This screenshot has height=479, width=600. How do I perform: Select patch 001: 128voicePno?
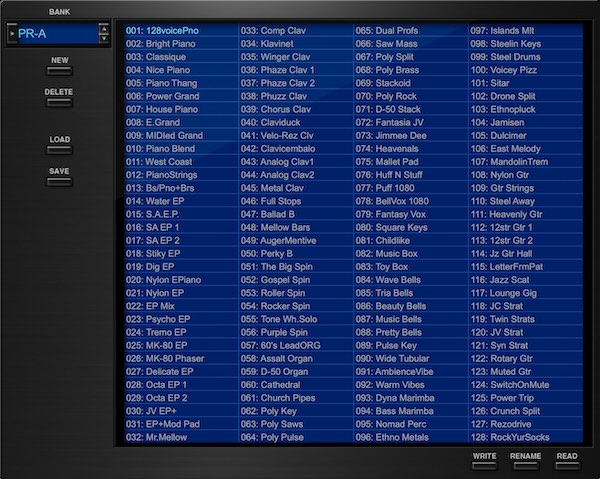pos(181,31)
